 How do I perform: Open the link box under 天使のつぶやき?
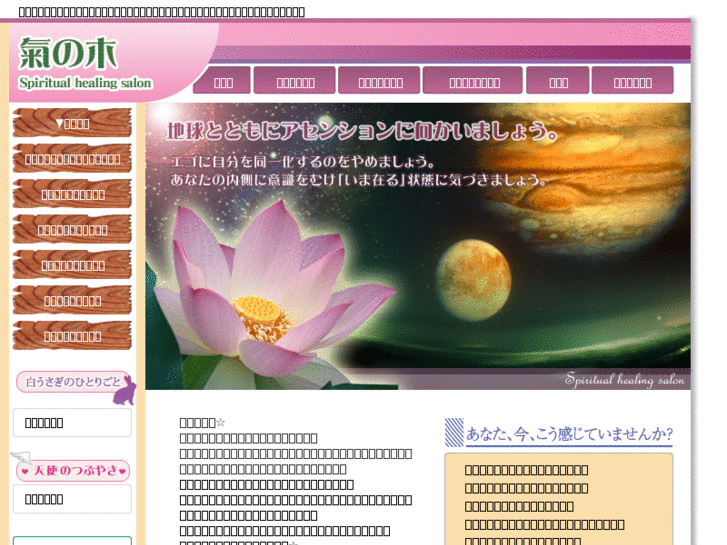tap(72, 499)
